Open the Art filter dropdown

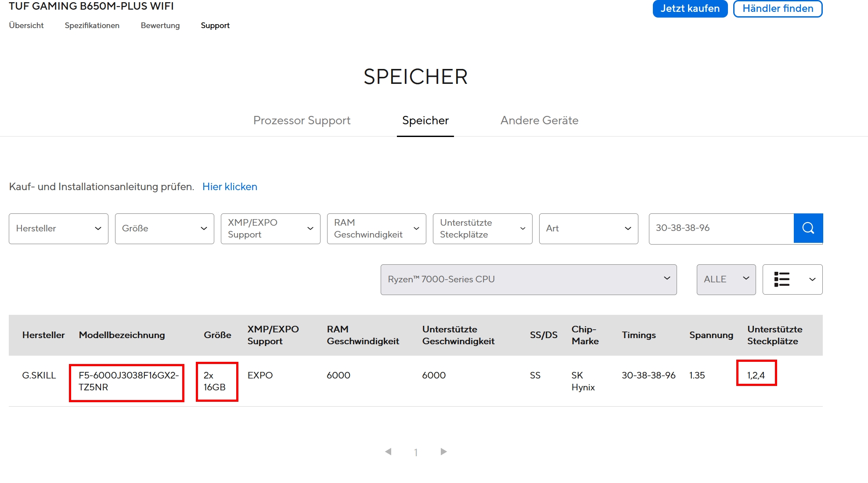pos(588,228)
